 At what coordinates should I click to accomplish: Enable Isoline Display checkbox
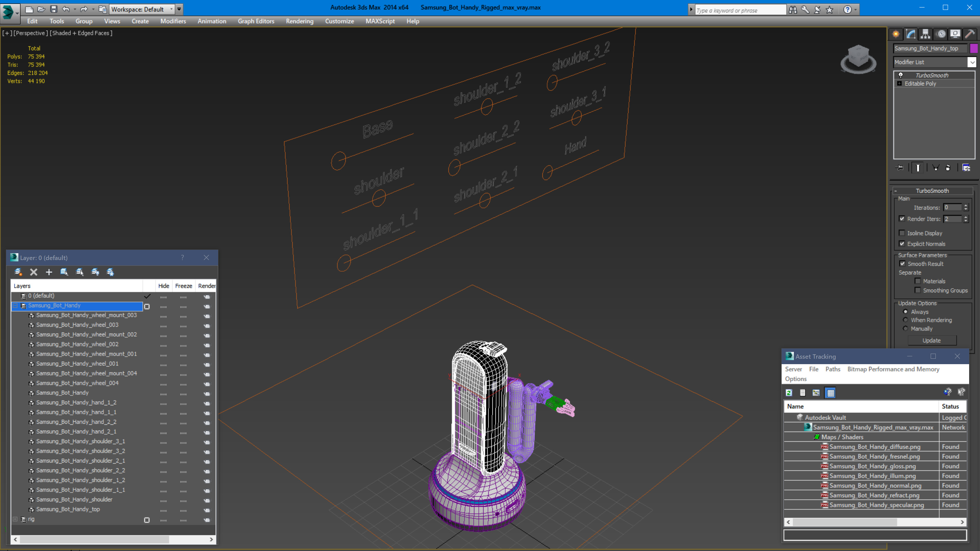click(x=902, y=233)
